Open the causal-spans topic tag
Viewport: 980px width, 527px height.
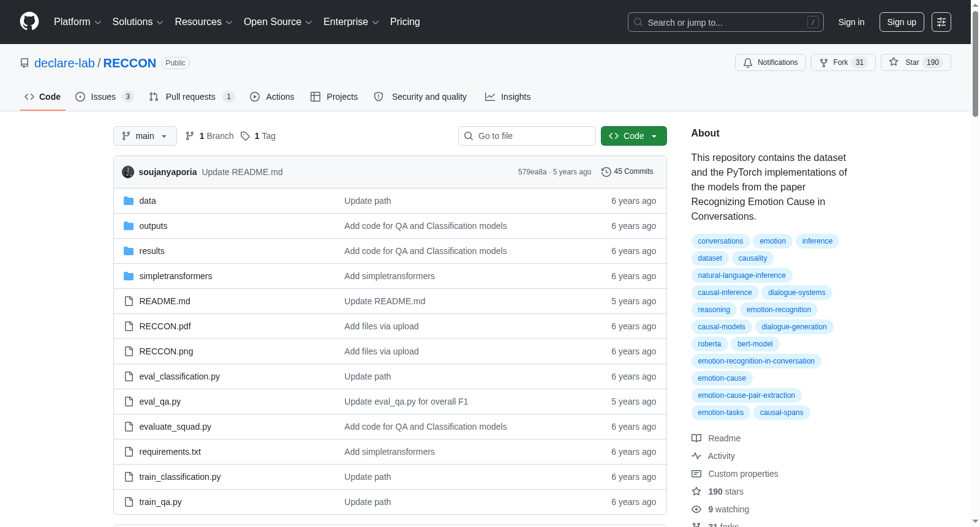pyautogui.click(x=782, y=413)
